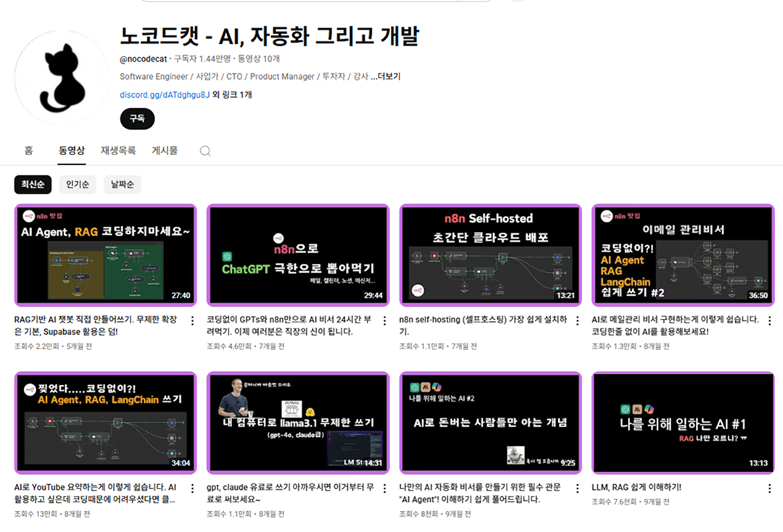This screenshot has width=783, height=532.
Task: Click the title AI로 YouTube 요약하는게 이렇게 쉽습니다
Action: tap(96, 493)
